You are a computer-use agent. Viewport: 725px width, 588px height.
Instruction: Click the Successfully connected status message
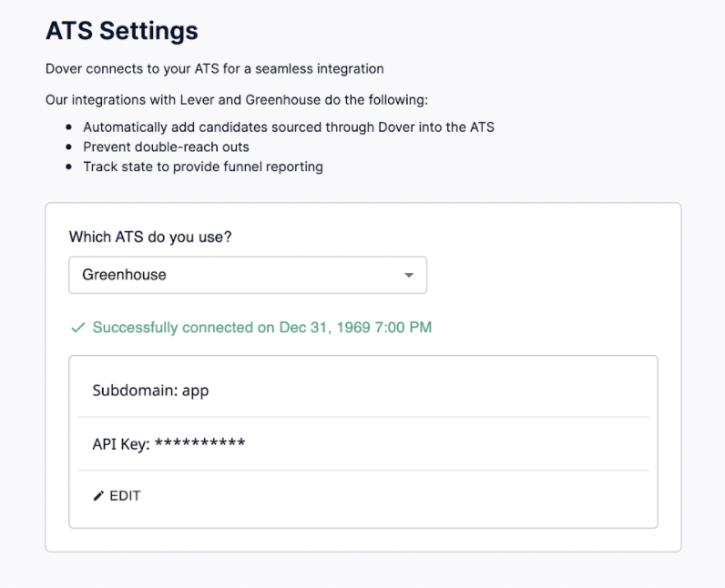point(262,328)
